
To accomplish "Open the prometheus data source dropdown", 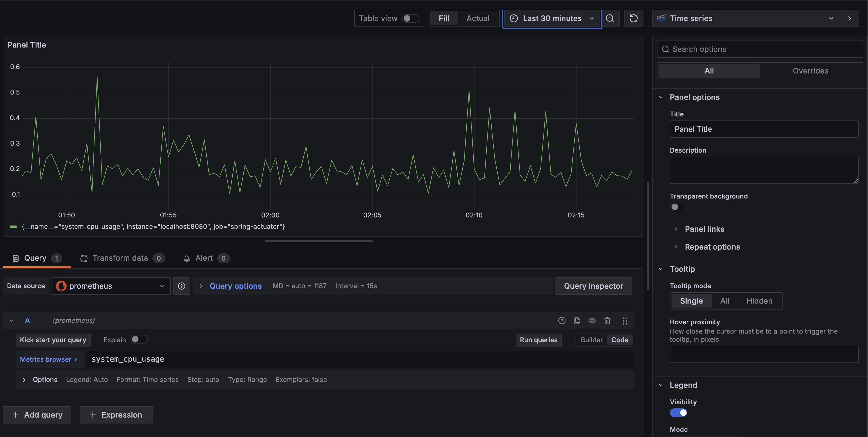I will click(111, 286).
